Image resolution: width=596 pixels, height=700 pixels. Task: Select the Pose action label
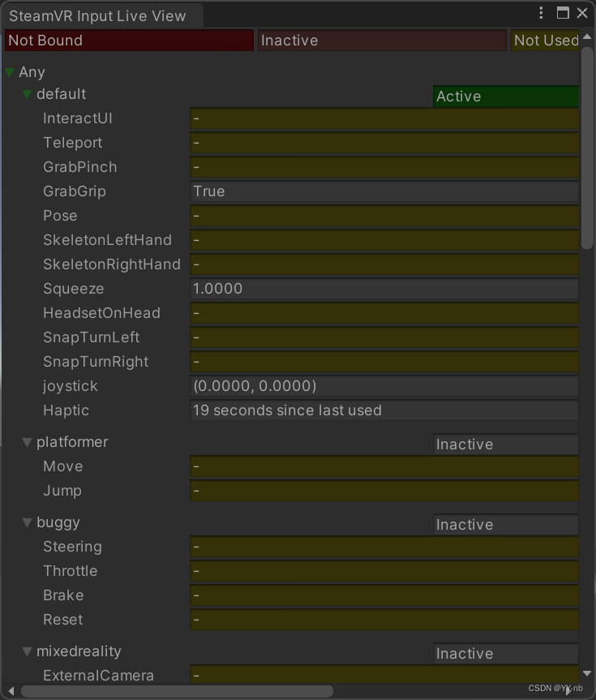pyautogui.click(x=60, y=216)
